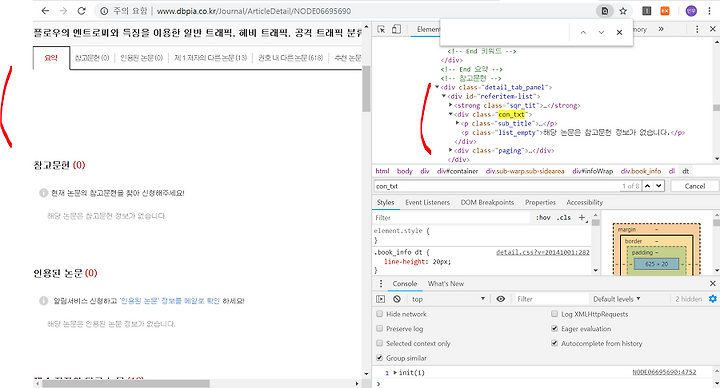Screen dimensions: 720x388
Task: Toggle the device toolbar icon in DevTools
Action: click(x=396, y=29)
